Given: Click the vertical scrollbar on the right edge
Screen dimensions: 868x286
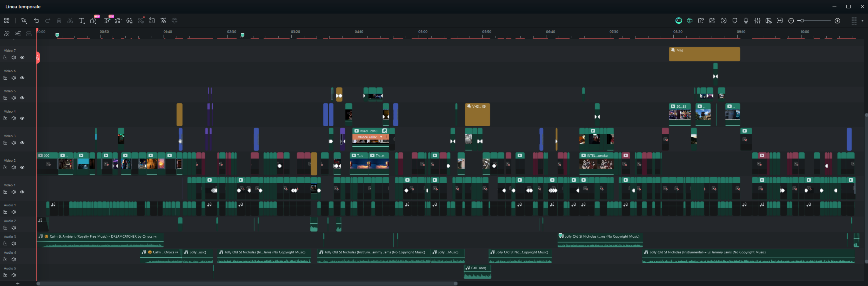Looking at the screenshot, I should (866, 188).
